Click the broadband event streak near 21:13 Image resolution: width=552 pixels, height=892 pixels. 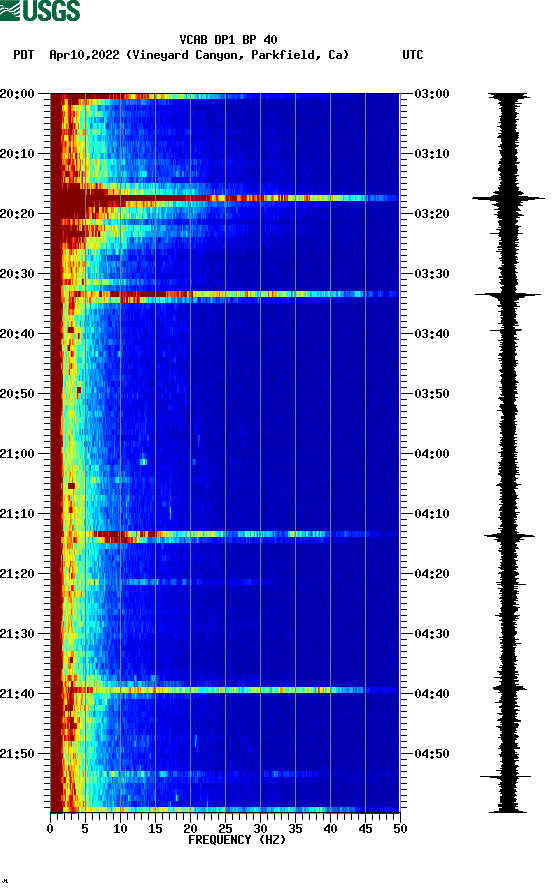pyautogui.click(x=225, y=534)
